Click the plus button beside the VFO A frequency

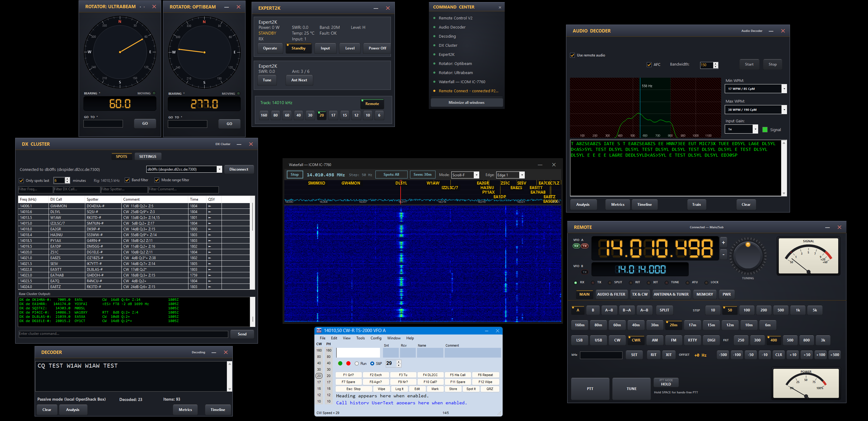pos(723,242)
